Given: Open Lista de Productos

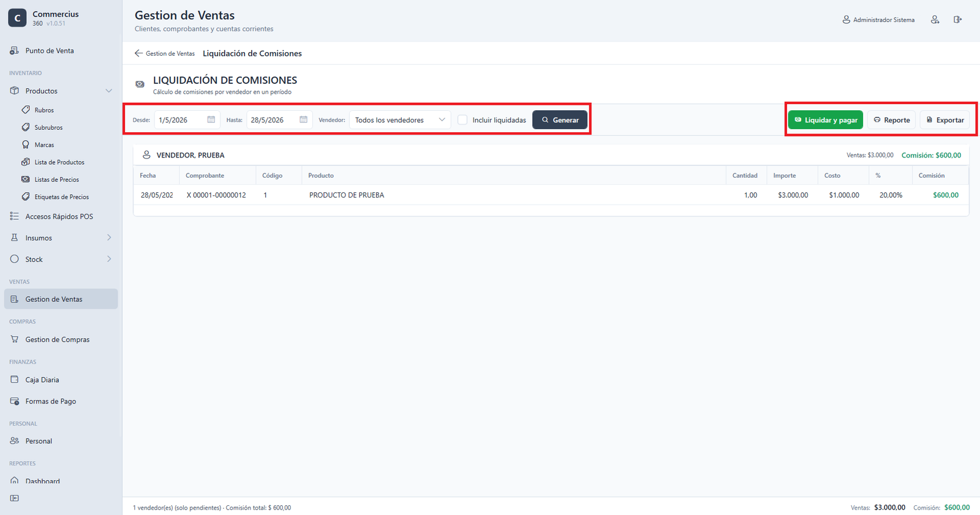Looking at the screenshot, I should (59, 162).
